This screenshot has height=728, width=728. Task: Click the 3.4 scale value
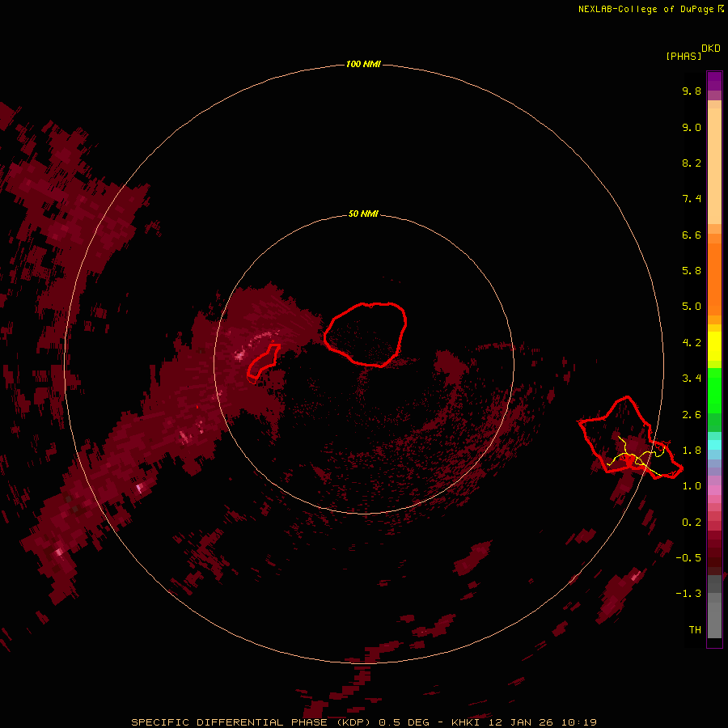(692, 379)
